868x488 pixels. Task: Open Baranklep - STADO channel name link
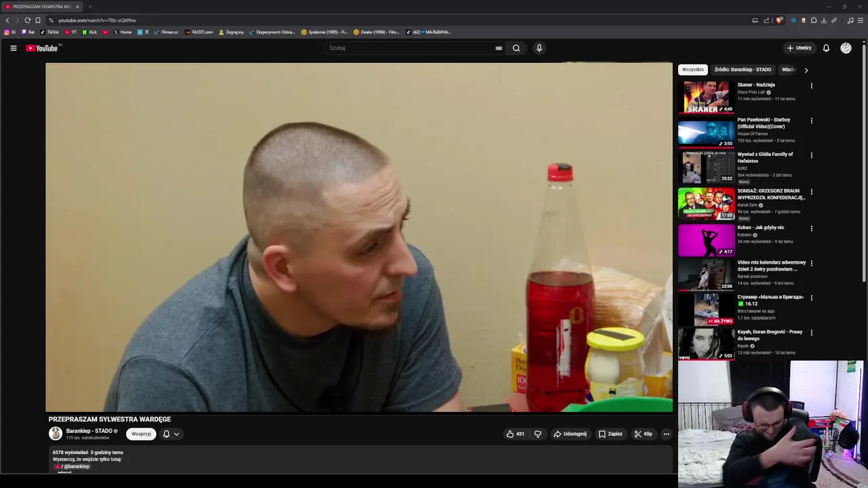coord(89,431)
